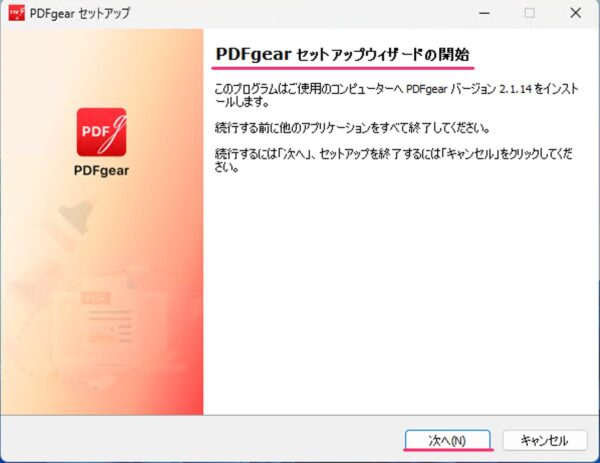
Task: Click the PDFgear text label under logo
Action: point(101,170)
